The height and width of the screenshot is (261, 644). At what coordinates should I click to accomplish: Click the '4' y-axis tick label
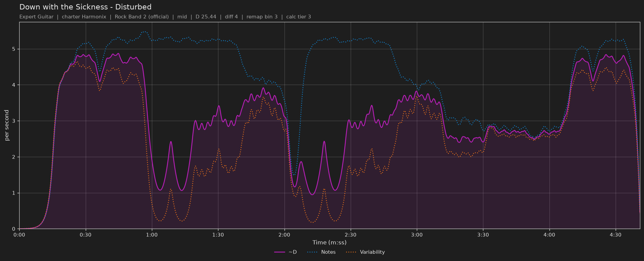click(14, 85)
